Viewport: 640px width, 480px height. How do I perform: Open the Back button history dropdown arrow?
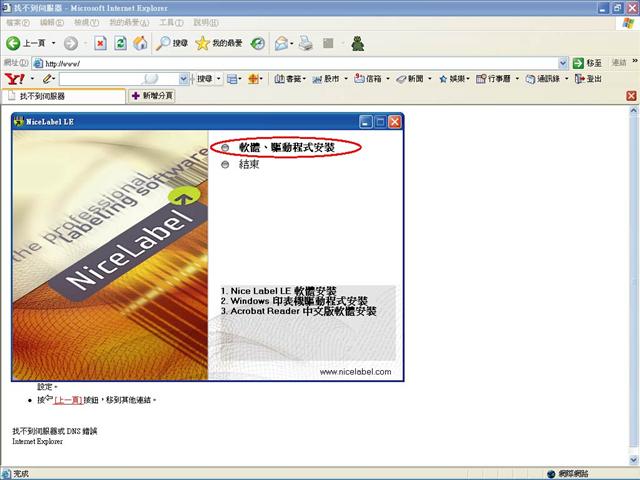(x=53, y=43)
